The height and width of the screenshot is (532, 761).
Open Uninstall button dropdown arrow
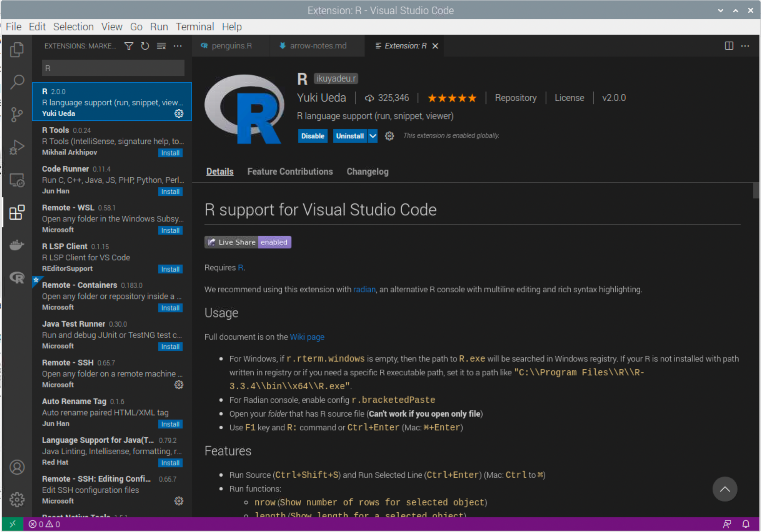point(373,136)
